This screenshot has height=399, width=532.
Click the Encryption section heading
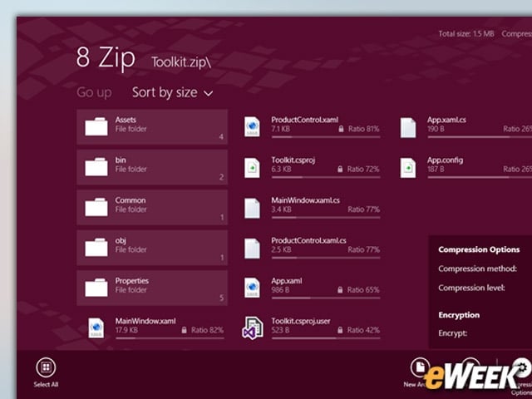pos(459,315)
